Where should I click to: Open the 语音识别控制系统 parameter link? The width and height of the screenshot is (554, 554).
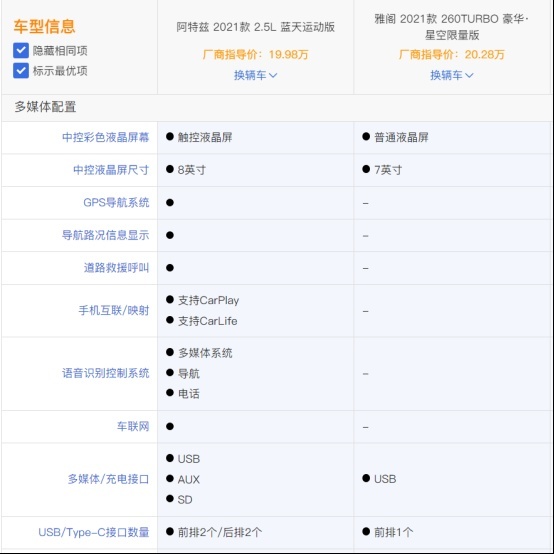(x=106, y=373)
